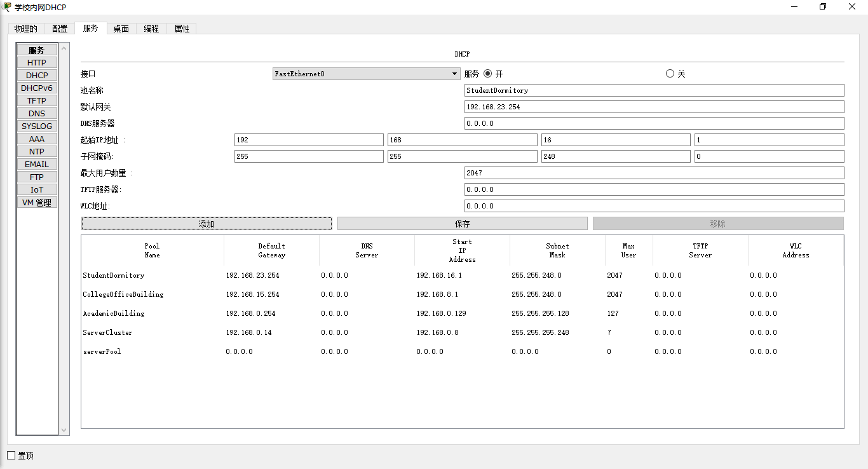Click the Packet Tracer window title icon
This screenshot has height=469, width=868.
tap(7, 7)
